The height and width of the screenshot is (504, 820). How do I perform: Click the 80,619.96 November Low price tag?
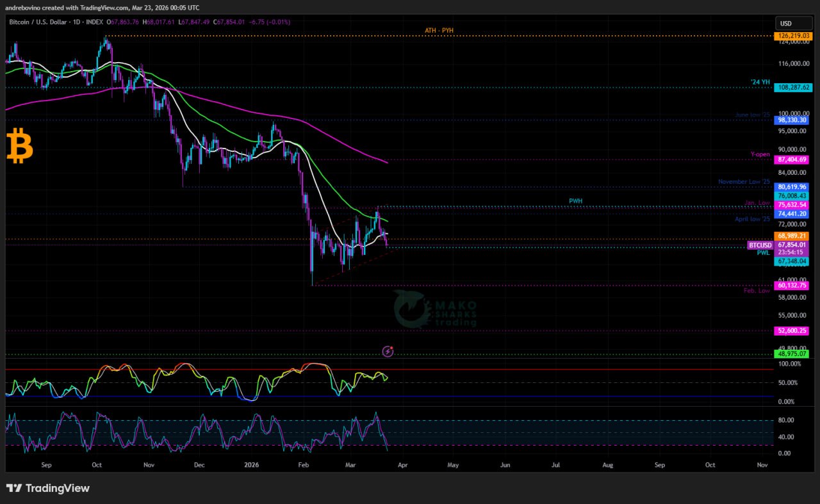click(792, 187)
